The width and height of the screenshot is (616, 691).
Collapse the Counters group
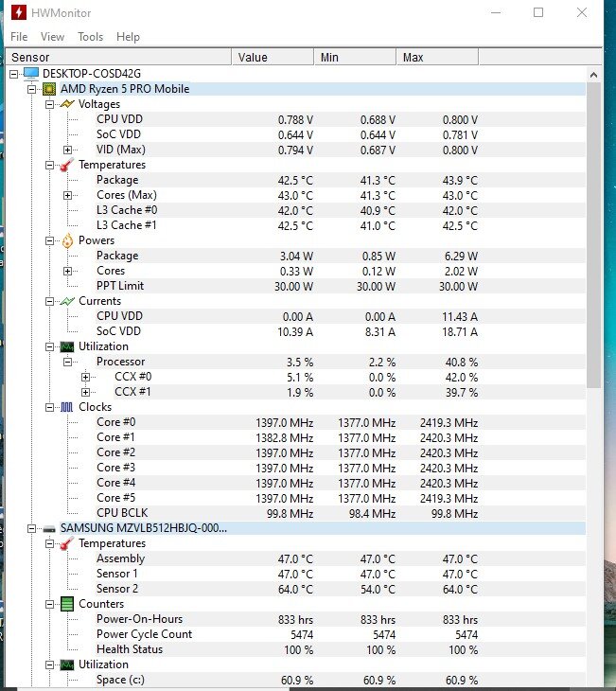pos(50,604)
